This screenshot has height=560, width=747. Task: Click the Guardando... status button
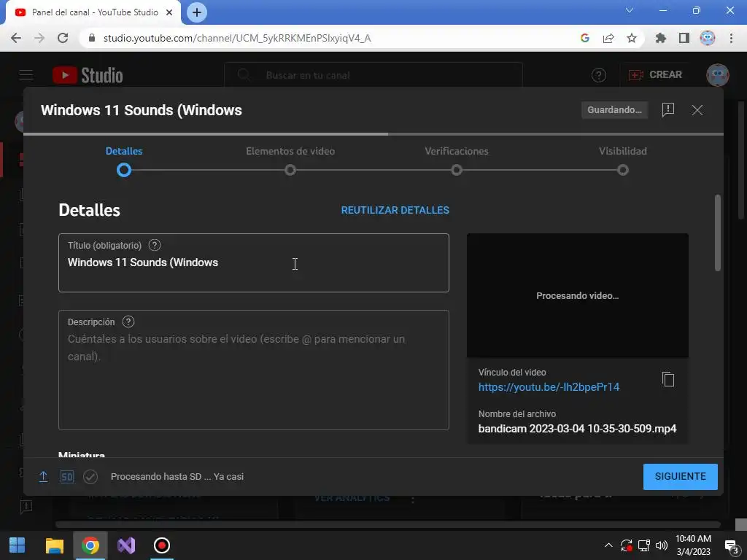click(614, 110)
